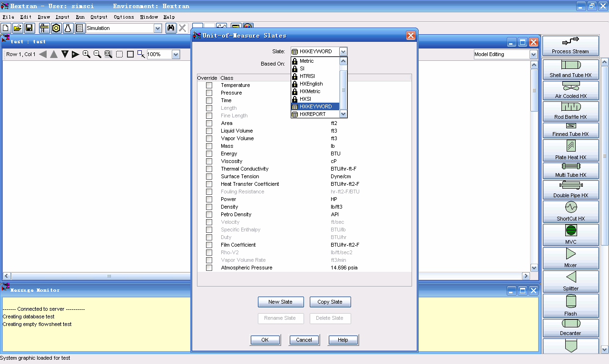The width and height of the screenshot is (609, 364).
Task: Select the Process Stream palette icon
Action: [x=570, y=46]
